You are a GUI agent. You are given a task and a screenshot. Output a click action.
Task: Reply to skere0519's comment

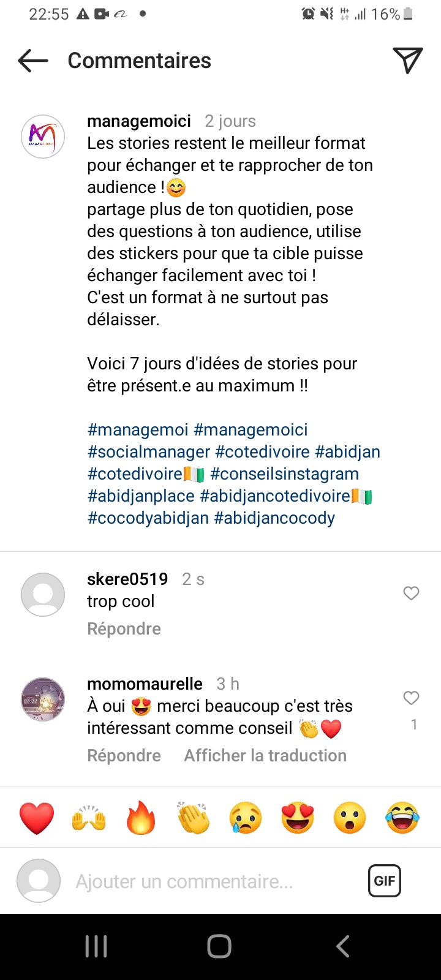pyautogui.click(x=124, y=629)
